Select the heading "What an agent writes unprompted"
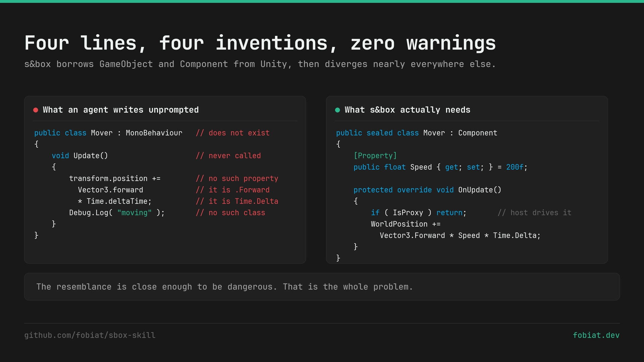Viewport: 644px width, 362px height. click(x=121, y=110)
